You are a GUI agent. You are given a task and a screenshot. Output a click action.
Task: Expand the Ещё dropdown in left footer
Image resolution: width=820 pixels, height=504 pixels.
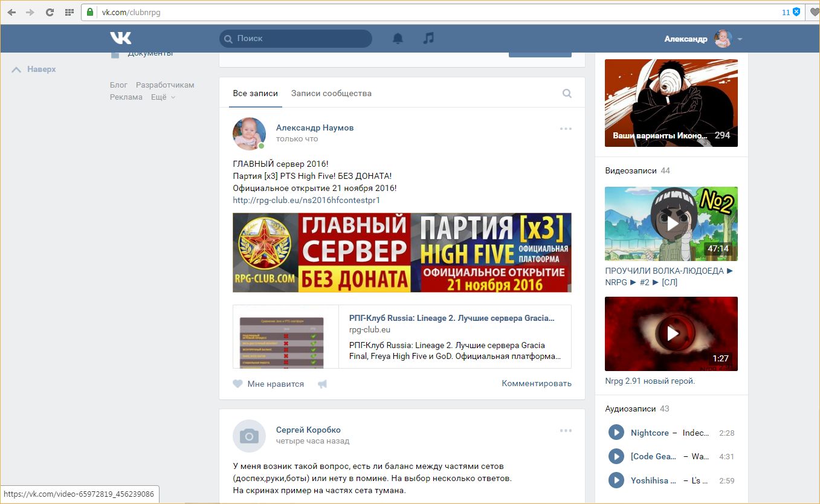[x=163, y=97]
